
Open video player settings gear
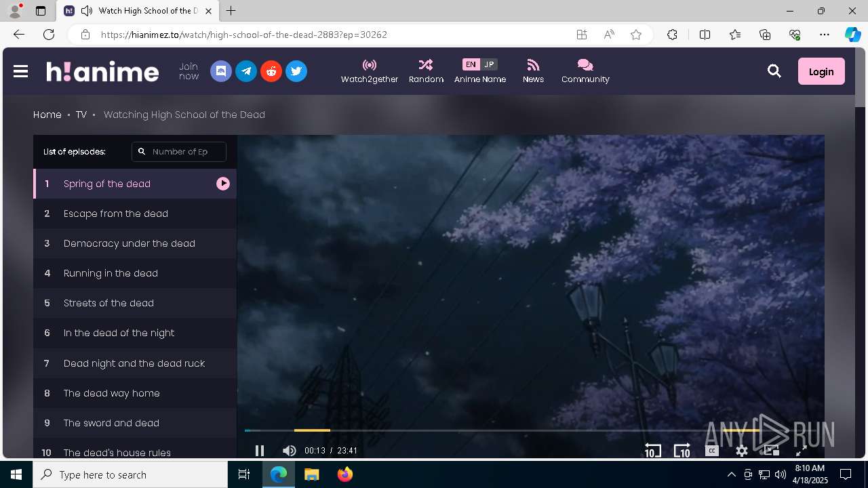[x=742, y=451]
